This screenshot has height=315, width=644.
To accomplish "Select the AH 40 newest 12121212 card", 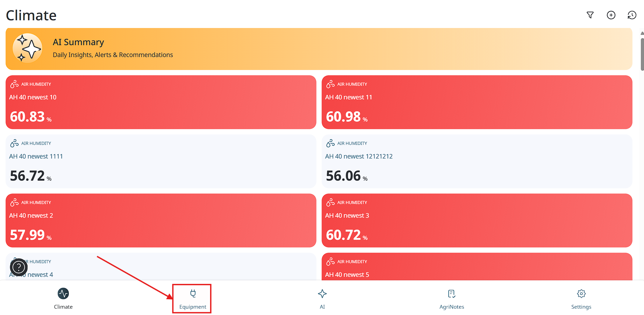I will (477, 161).
